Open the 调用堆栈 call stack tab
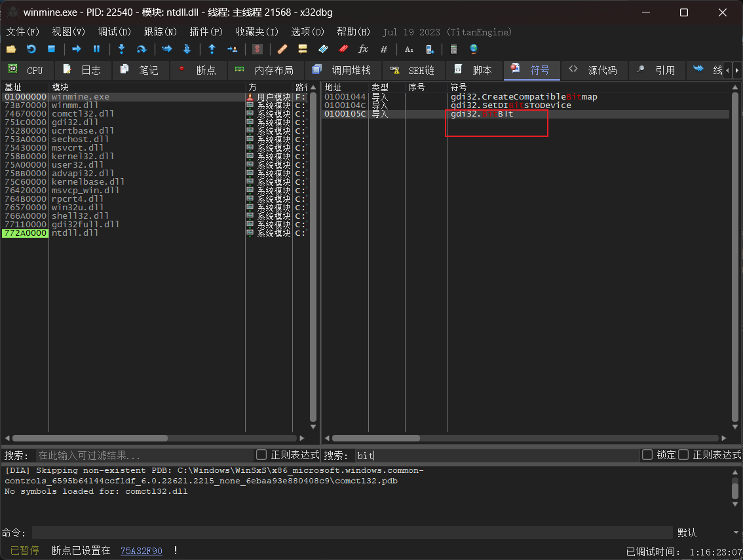 [x=343, y=70]
